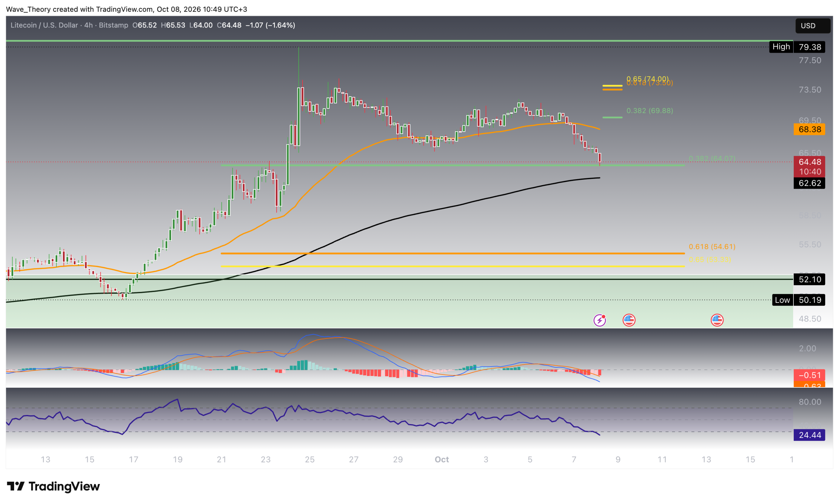Click the Oct label on time axis
This screenshot has height=504, width=839.
pos(442,459)
